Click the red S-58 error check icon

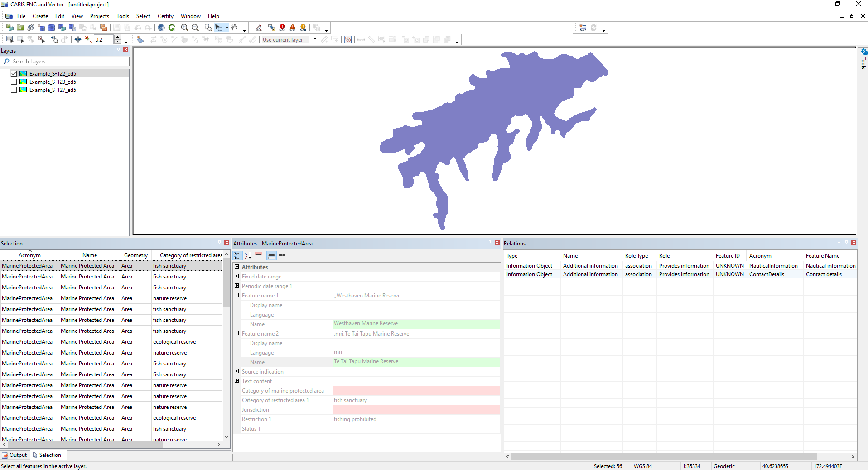282,28
